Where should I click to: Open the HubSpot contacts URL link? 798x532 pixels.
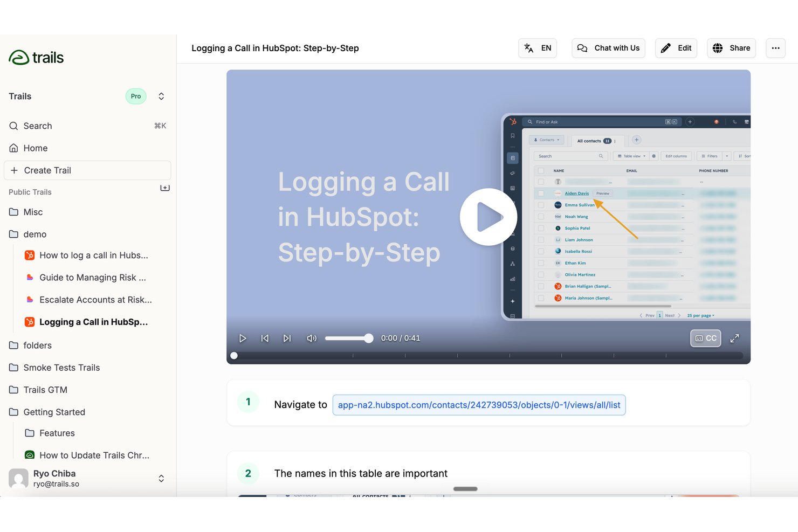coord(479,405)
